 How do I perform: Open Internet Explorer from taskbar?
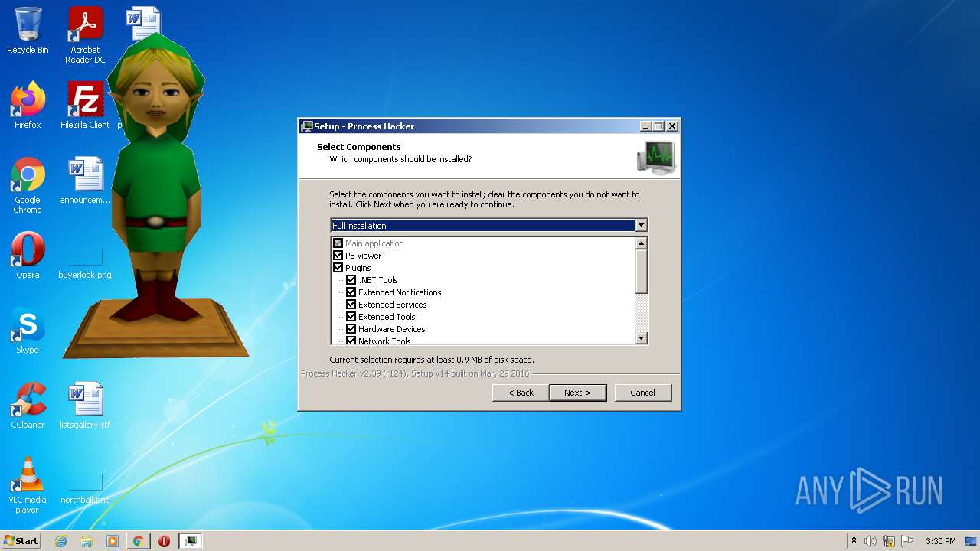point(61,541)
